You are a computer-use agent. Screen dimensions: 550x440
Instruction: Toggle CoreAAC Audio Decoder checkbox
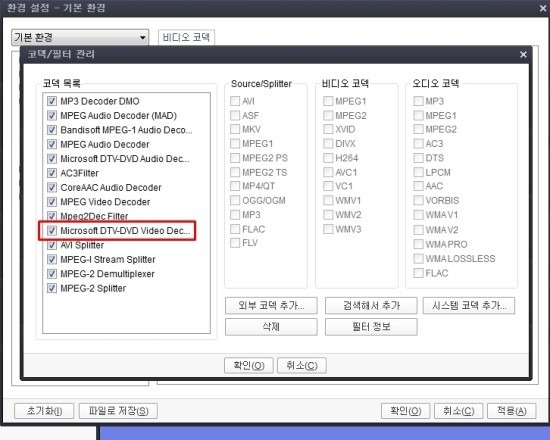pos(52,187)
